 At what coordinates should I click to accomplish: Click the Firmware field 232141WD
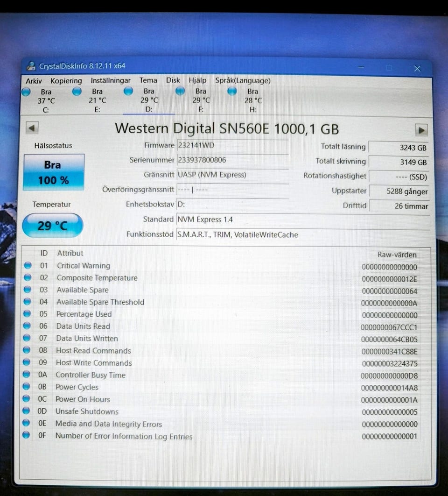(232, 145)
